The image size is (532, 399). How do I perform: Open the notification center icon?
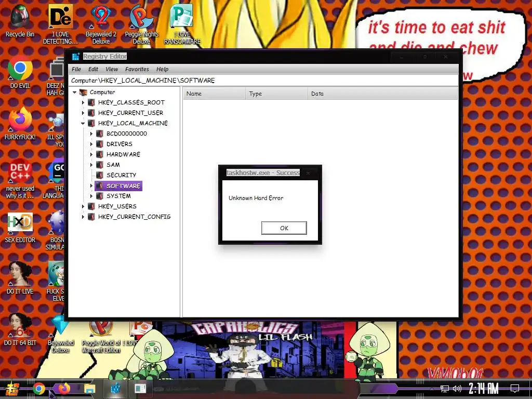pos(515,389)
